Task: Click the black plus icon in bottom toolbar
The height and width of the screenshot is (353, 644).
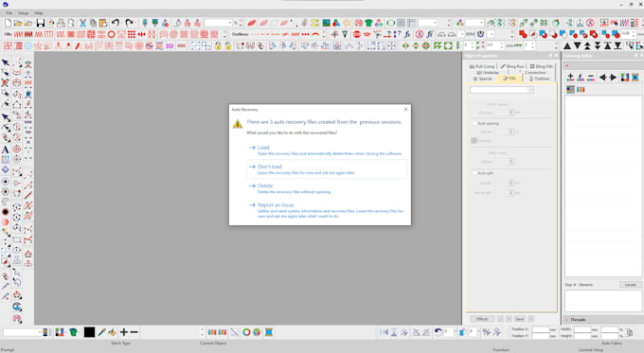Action: (x=124, y=332)
